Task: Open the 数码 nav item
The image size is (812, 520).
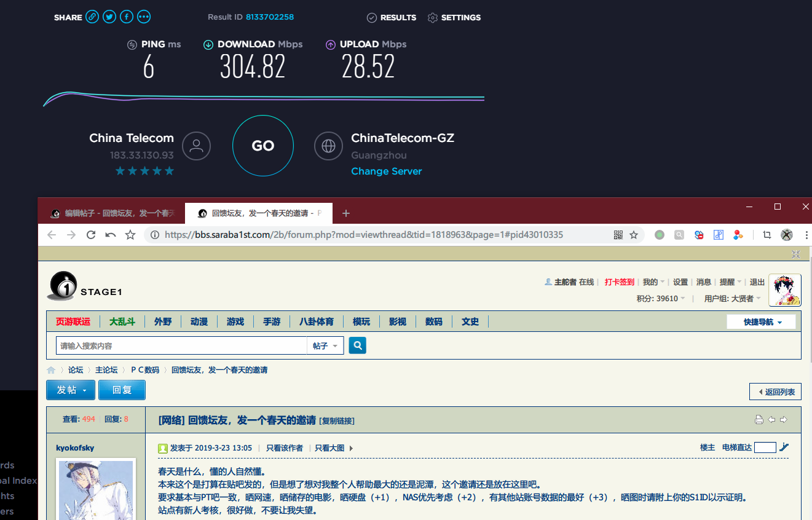Action: click(434, 321)
